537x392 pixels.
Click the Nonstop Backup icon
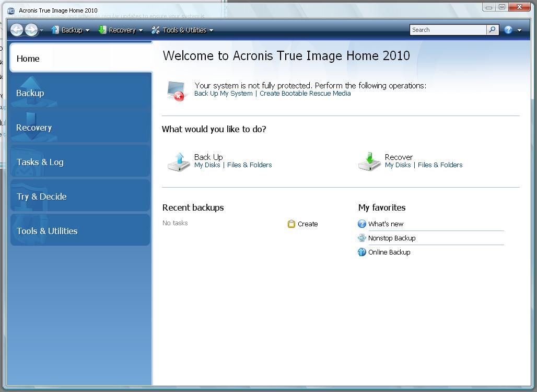(x=362, y=238)
